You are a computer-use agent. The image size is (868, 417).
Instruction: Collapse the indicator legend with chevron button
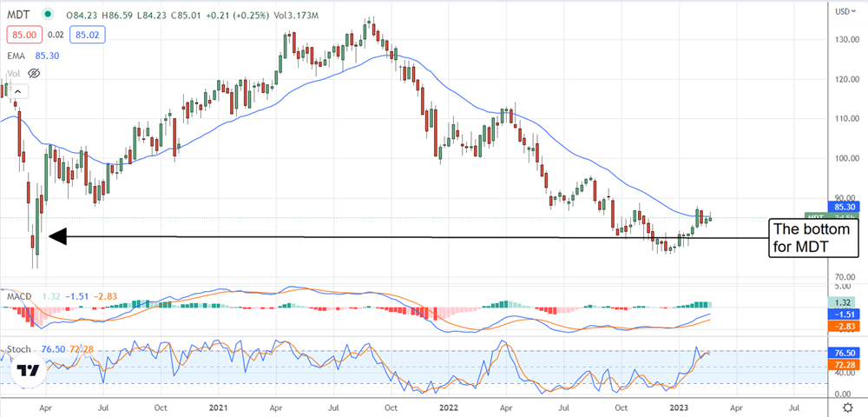pyautogui.click(x=17, y=92)
